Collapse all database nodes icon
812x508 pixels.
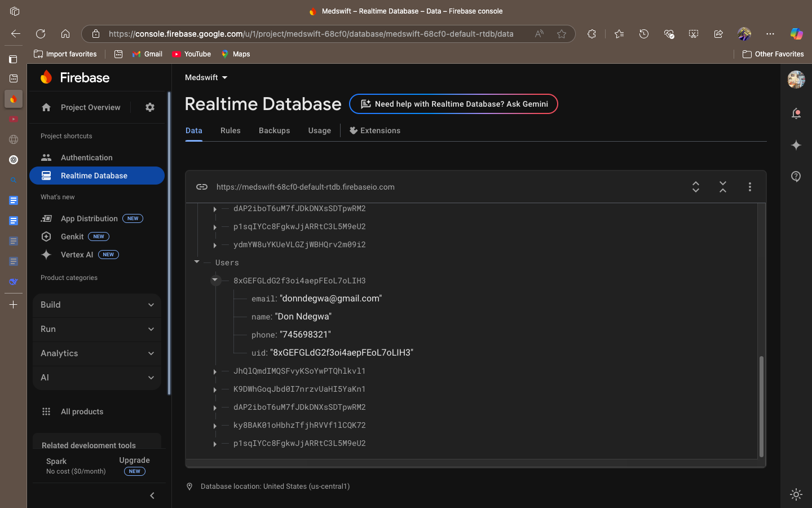click(x=723, y=187)
